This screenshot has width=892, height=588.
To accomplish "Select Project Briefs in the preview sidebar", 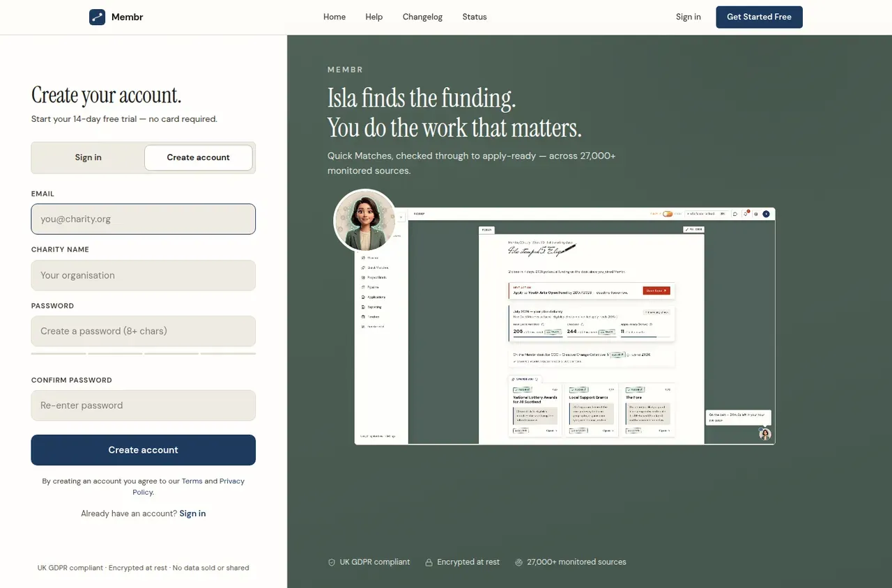I will 374,277.
